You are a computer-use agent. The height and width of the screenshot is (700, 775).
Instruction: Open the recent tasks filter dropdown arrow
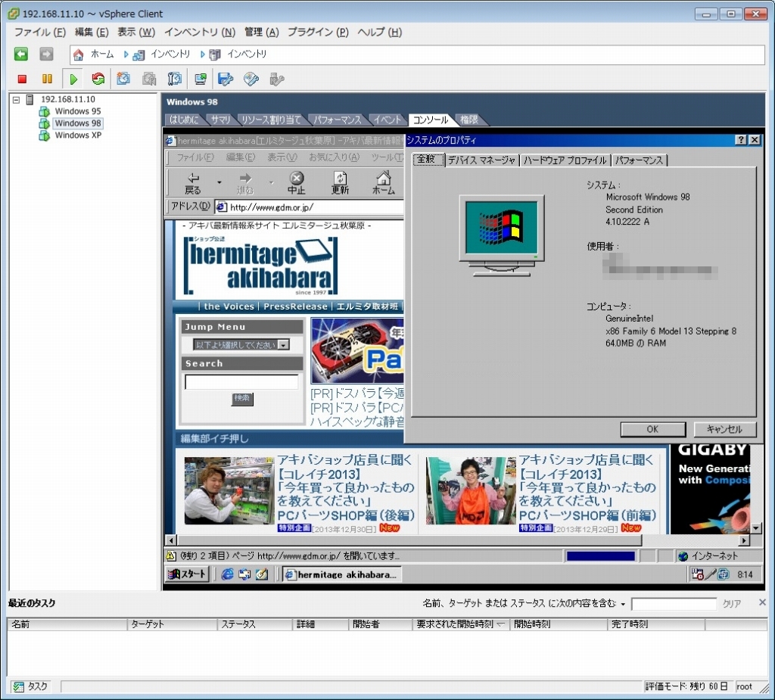[624, 604]
